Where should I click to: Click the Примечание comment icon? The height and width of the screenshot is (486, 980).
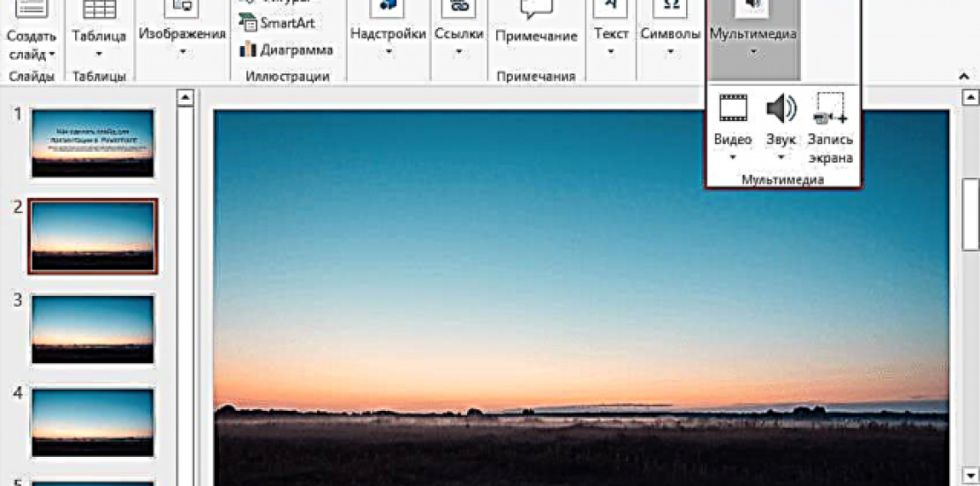(x=536, y=11)
